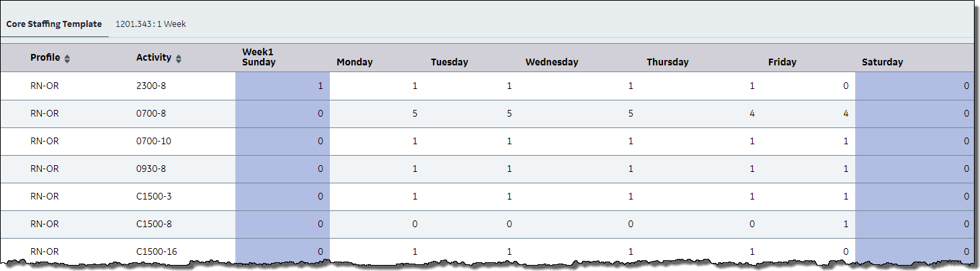This screenshot has width=980, height=271.
Task: Sort by the Profile column arrows
Action: click(67, 59)
